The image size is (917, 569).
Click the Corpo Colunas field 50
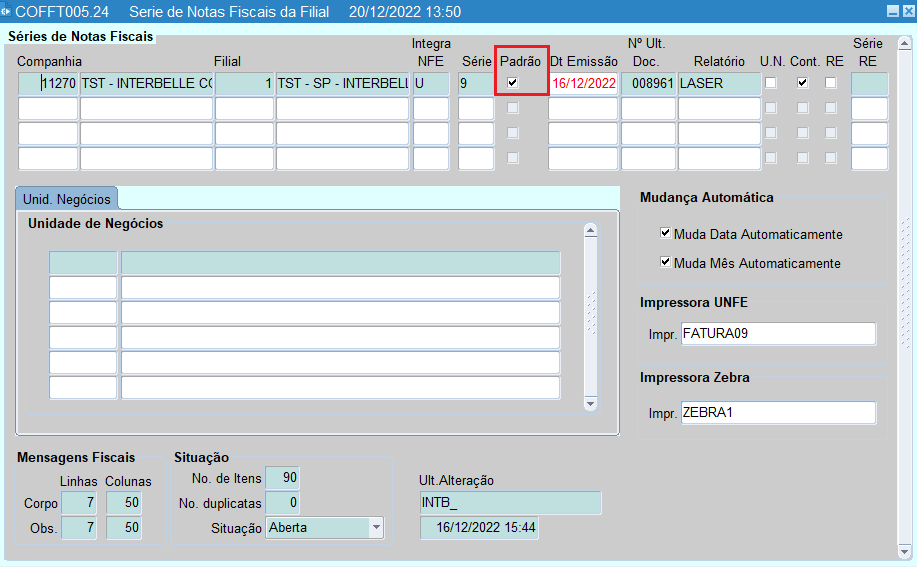tap(123, 502)
